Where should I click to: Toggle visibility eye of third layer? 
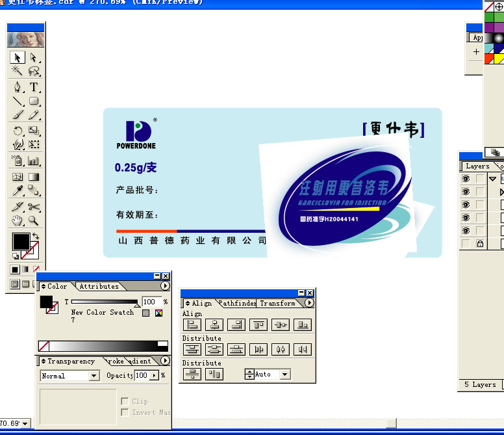click(466, 205)
